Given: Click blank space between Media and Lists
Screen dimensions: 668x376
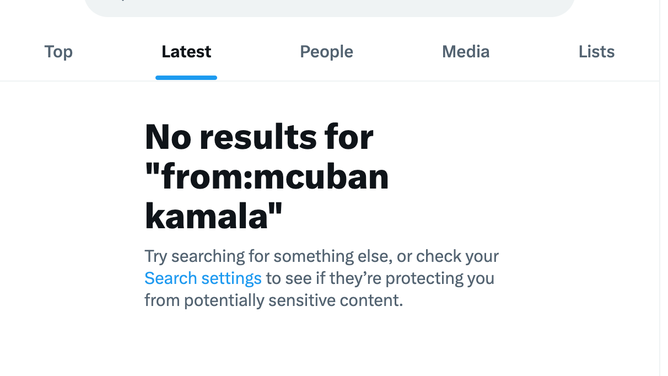Looking at the screenshot, I should tap(534, 52).
